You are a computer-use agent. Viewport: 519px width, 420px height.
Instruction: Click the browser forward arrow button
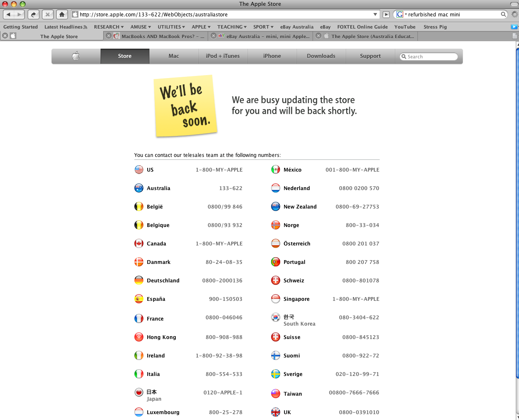(x=19, y=14)
